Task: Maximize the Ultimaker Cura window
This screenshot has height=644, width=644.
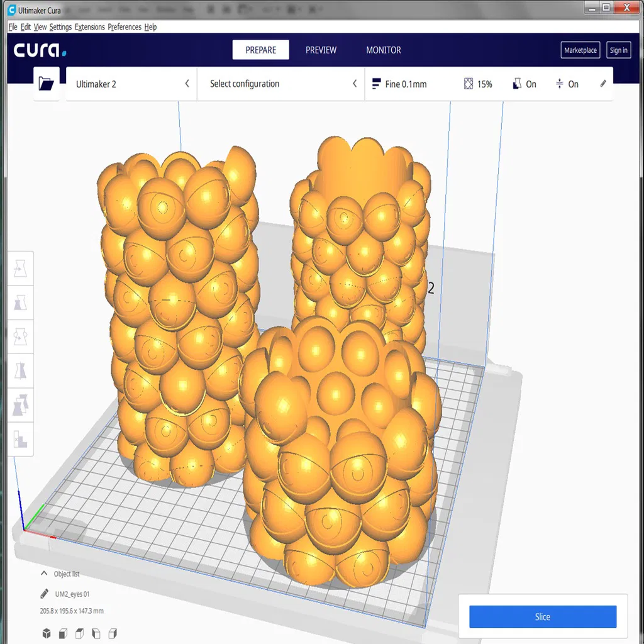Action: tap(606, 8)
